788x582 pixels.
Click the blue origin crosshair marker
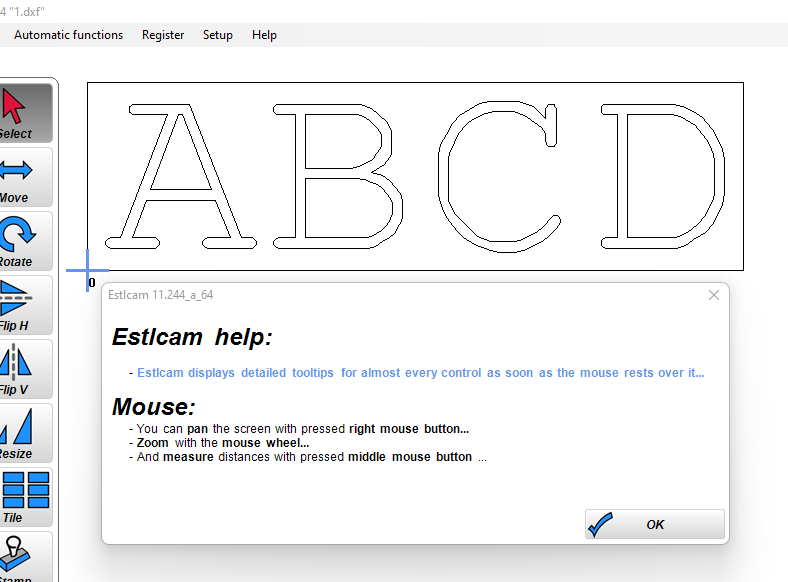pos(87,270)
